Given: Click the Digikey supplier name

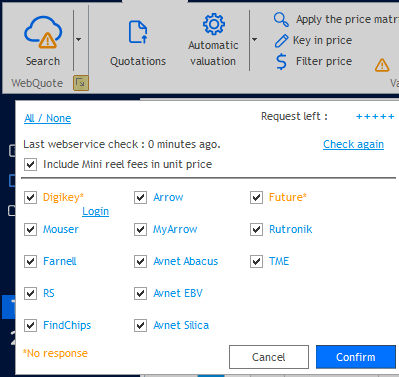Looking at the screenshot, I should pyautogui.click(x=63, y=197).
